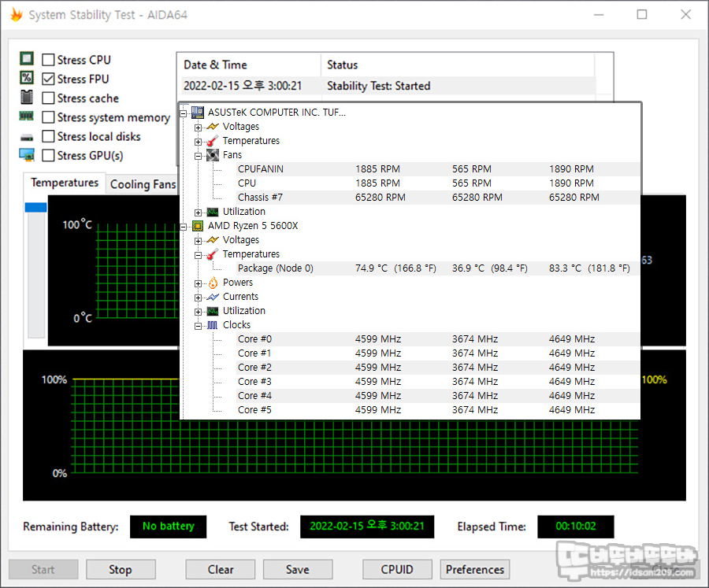Select the CPUFANIN fan row

point(436,169)
